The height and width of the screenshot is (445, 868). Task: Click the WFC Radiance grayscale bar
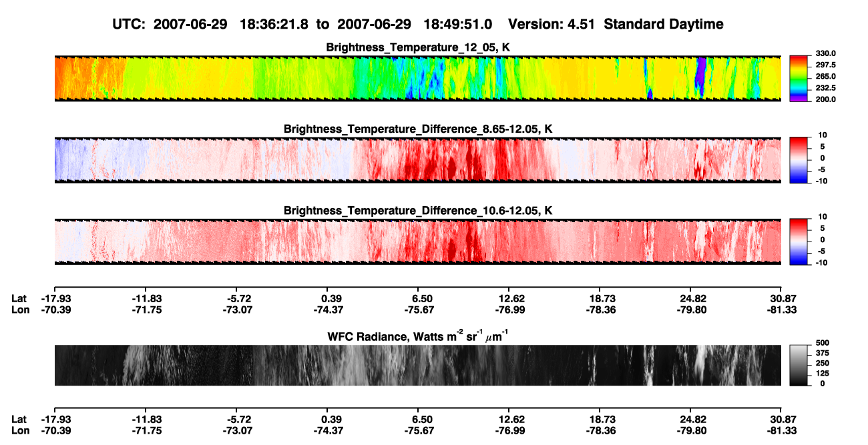tap(799, 365)
